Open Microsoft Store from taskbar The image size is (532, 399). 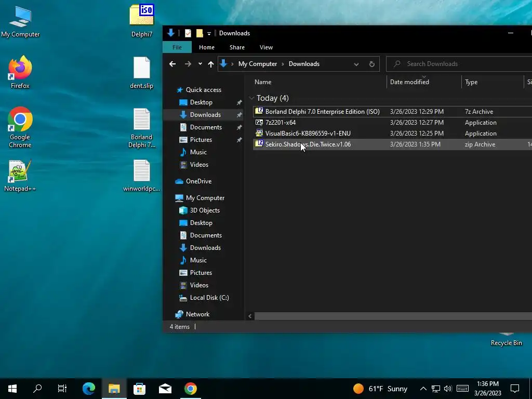click(x=139, y=389)
